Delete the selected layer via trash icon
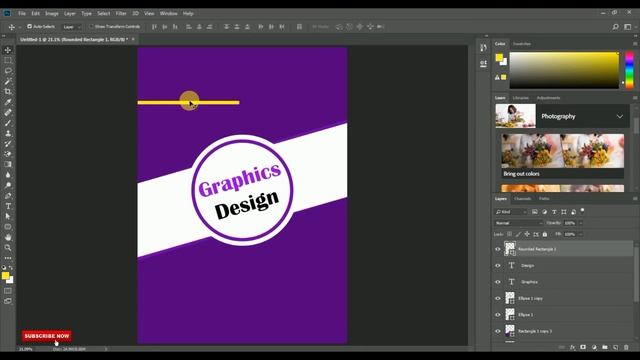The width and height of the screenshot is (640, 360). (627, 347)
